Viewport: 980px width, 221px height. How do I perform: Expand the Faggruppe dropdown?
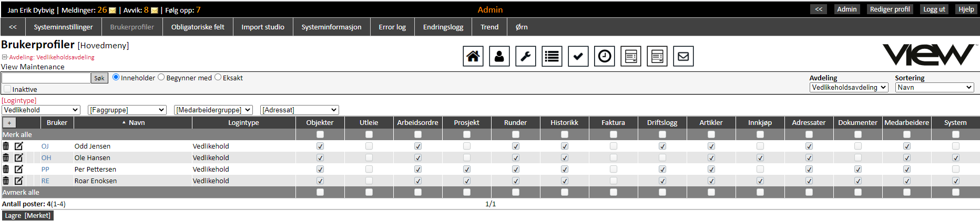[x=127, y=110]
